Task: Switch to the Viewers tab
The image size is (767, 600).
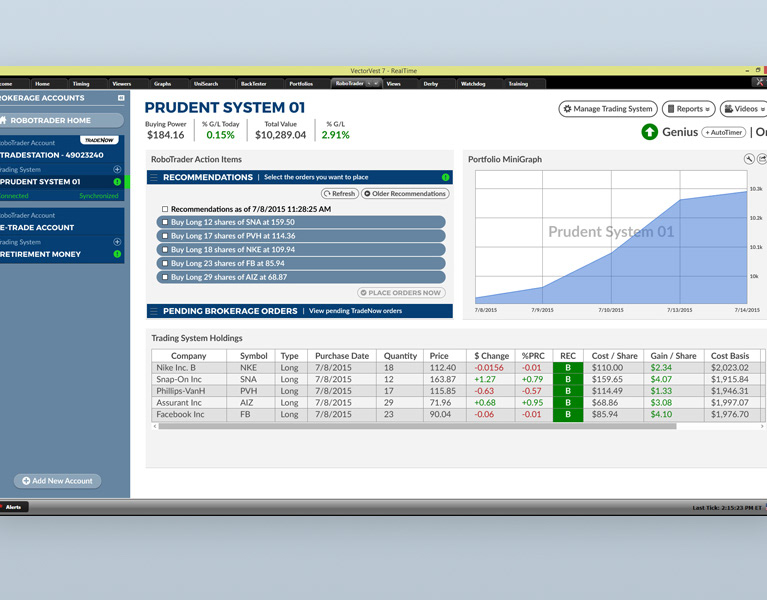Action: pos(122,84)
